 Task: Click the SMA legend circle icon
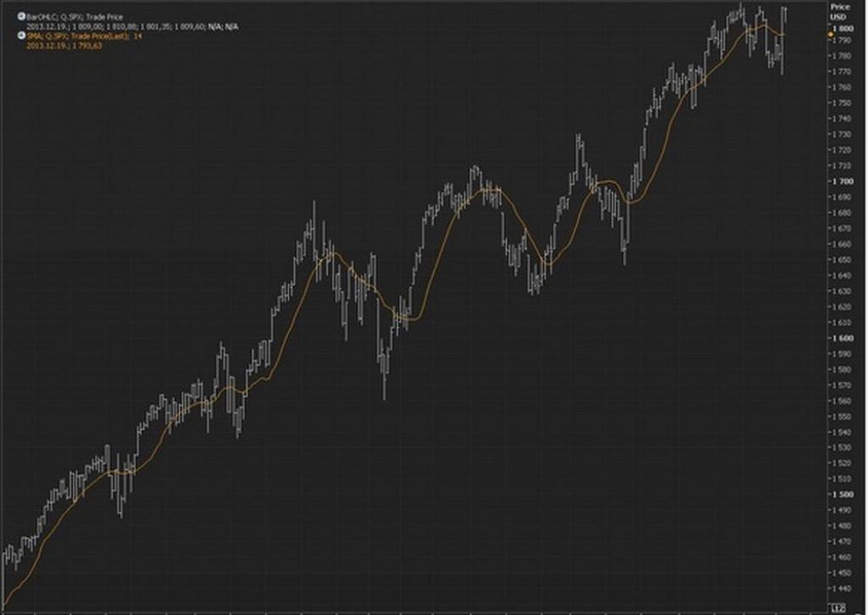22,36
